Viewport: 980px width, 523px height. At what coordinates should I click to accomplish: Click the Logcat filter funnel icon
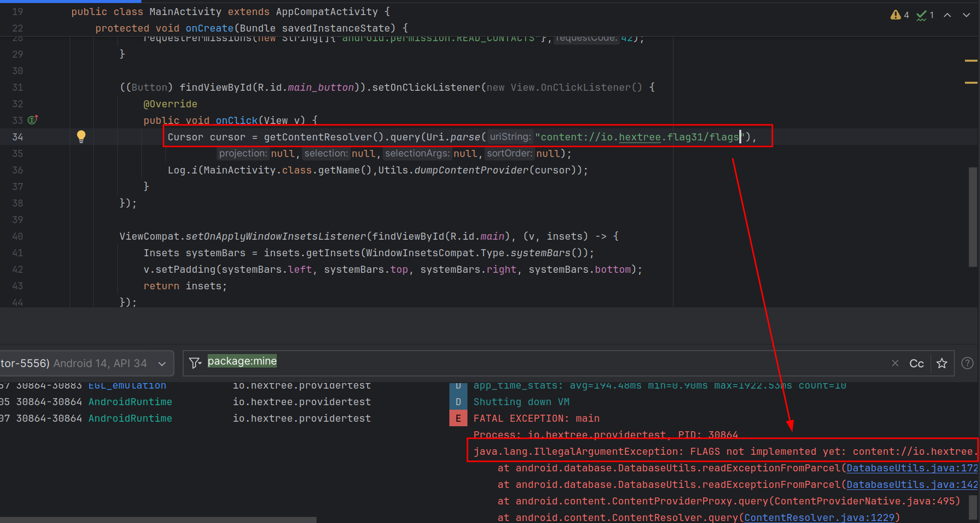click(x=195, y=363)
